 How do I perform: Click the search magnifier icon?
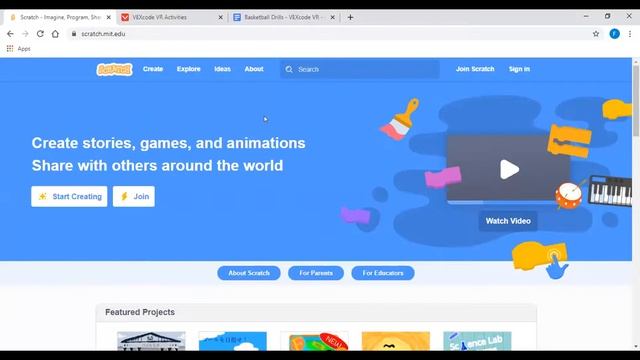click(289, 69)
